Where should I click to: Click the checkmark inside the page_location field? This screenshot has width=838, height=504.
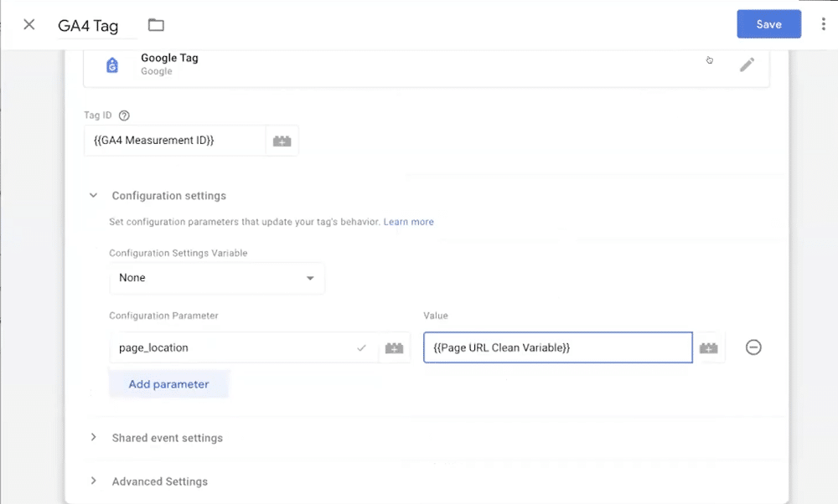(362, 347)
